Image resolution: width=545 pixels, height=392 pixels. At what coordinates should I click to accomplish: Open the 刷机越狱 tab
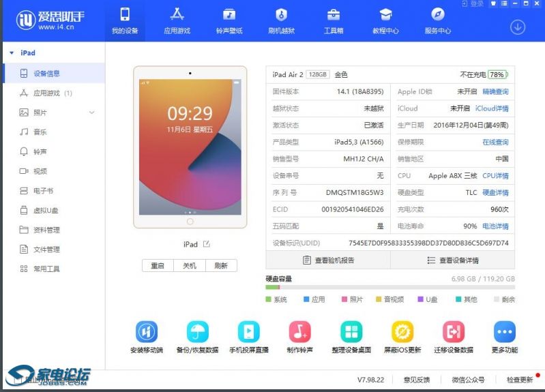pos(281,21)
